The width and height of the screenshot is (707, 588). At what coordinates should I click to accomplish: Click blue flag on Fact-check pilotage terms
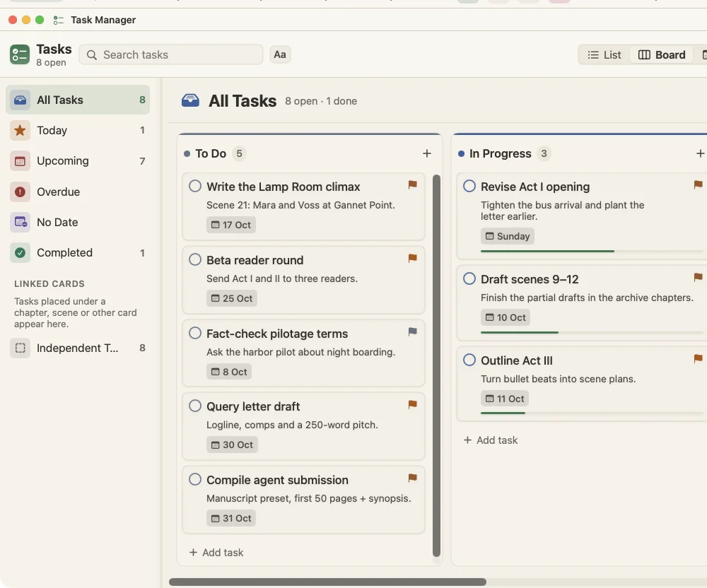coord(413,331)
